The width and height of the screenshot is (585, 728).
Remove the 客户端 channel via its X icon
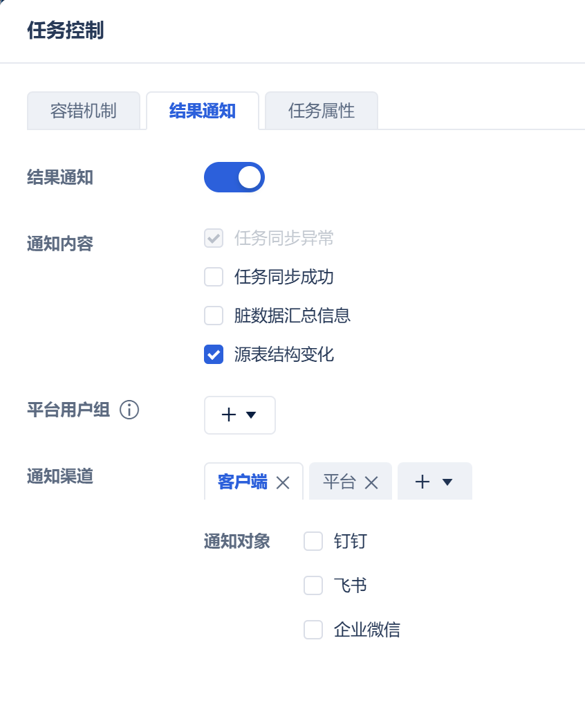pyautogui.click(x=283, y=482)
